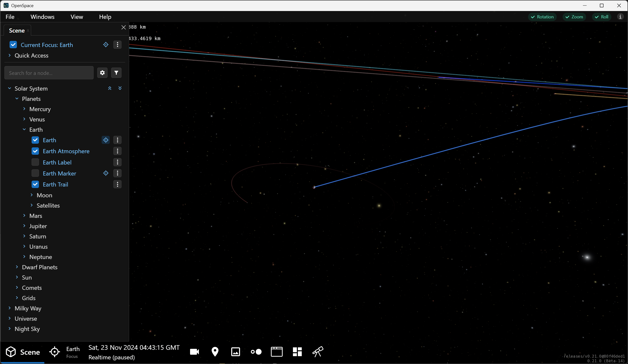Enable the Earth Marker checkbox
The image size is (628, 364).
pos(35,173)
